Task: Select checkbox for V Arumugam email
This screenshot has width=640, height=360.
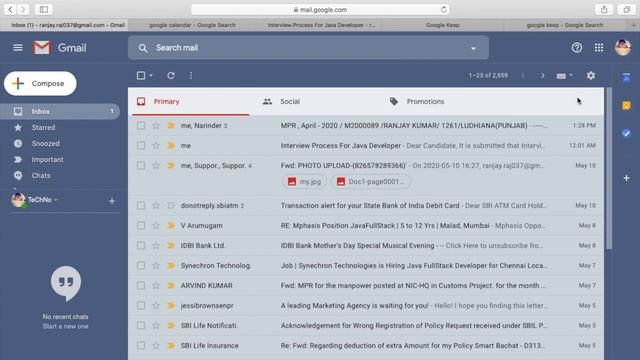Action: [141, 225]
